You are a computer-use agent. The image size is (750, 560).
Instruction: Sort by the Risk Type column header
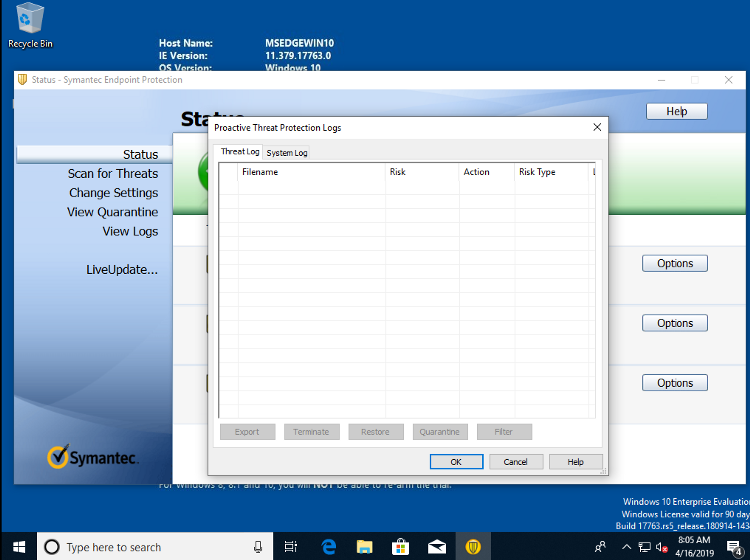(x=551, y=172)
